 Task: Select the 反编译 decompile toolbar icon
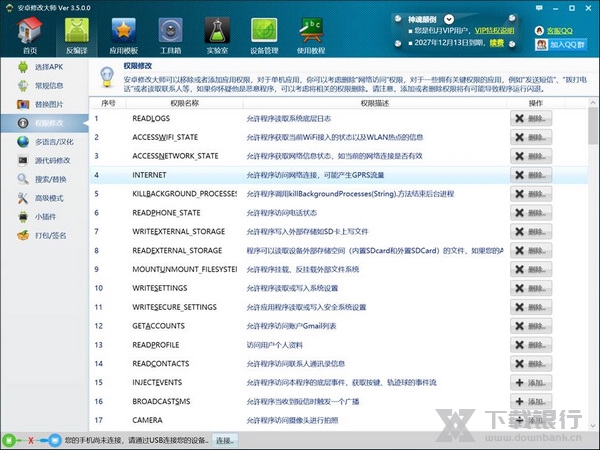click(x=77, y=36)
